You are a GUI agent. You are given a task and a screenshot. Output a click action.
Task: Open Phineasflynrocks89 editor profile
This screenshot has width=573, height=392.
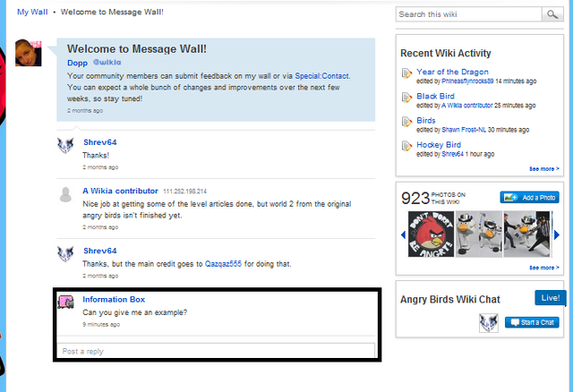(x=467, y=81)
